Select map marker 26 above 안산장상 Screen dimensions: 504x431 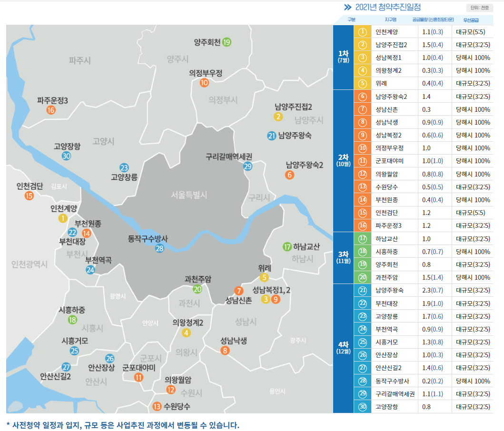click(x=109, y=358)
